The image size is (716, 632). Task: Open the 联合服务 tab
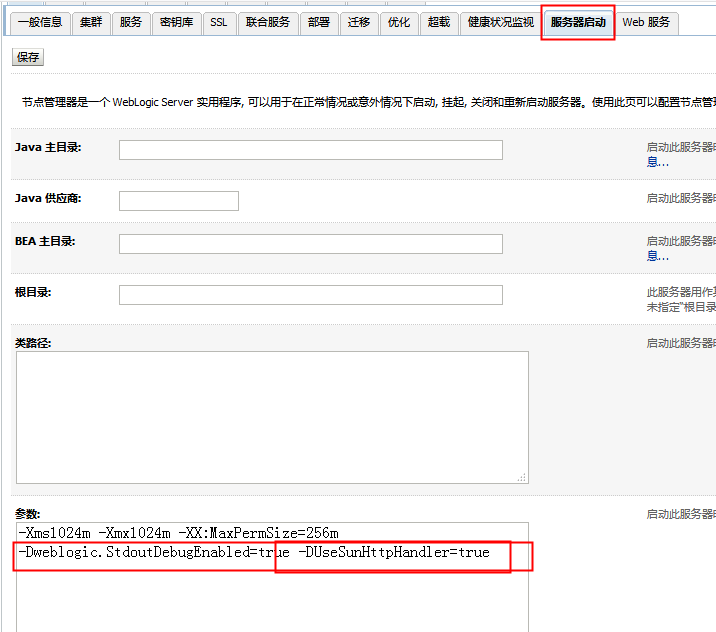268,22
